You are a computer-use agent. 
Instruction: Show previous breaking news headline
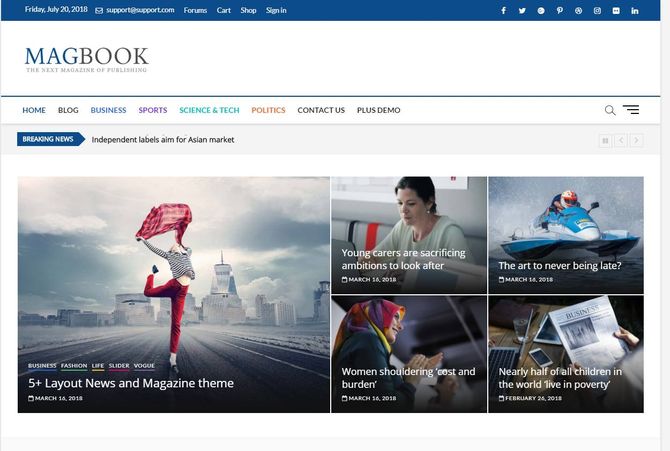pyautogui.click(x=621, y=140)
